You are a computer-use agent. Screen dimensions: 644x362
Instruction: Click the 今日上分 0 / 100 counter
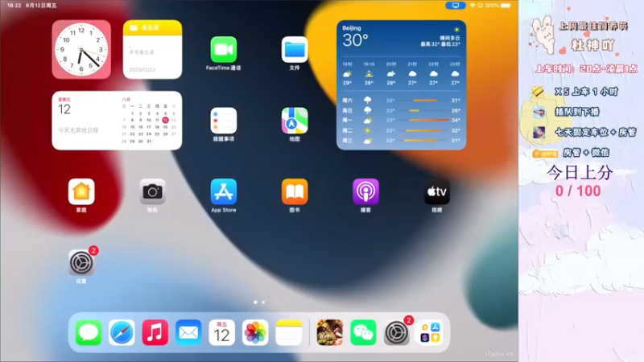pyautogui.click(x=579, y=182)
